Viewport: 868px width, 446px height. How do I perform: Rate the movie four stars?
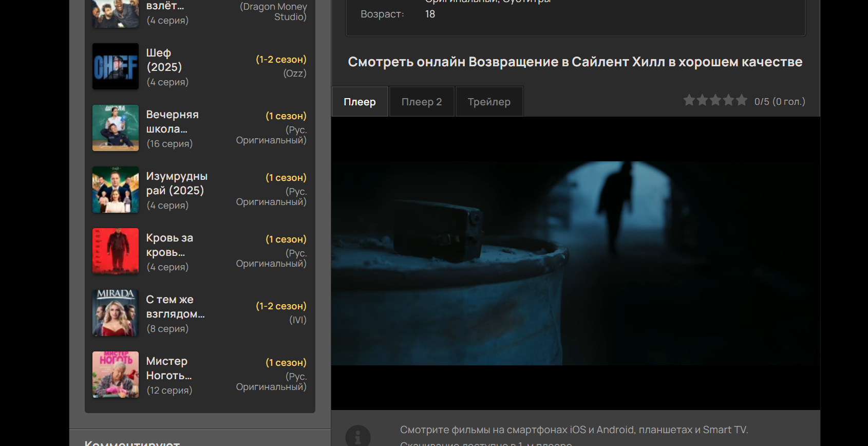pyautogui.click(x=728, y=100)
